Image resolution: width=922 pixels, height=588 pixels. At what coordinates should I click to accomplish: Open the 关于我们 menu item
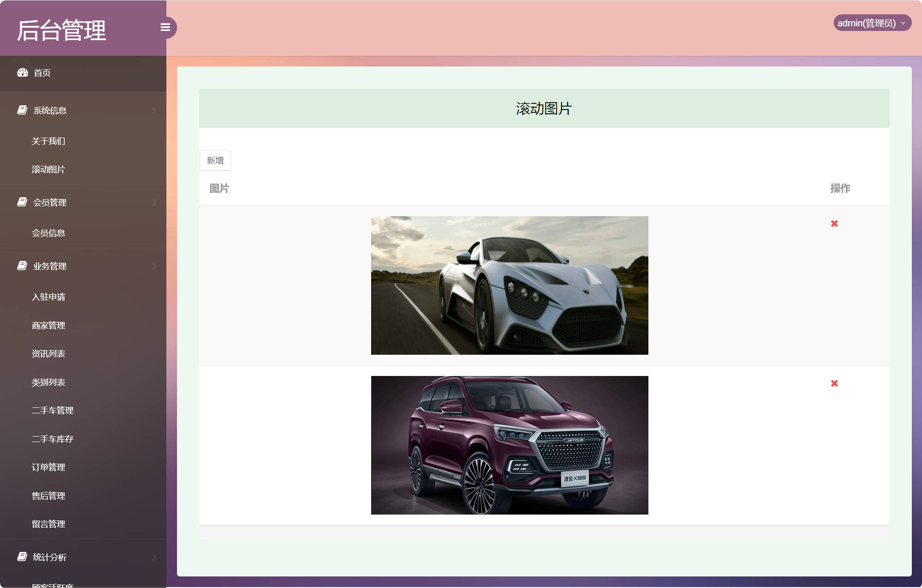coord(49,141)
